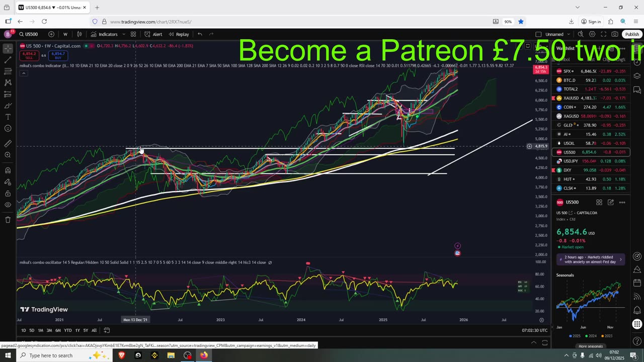Select the 1D date range

(23, 330)
